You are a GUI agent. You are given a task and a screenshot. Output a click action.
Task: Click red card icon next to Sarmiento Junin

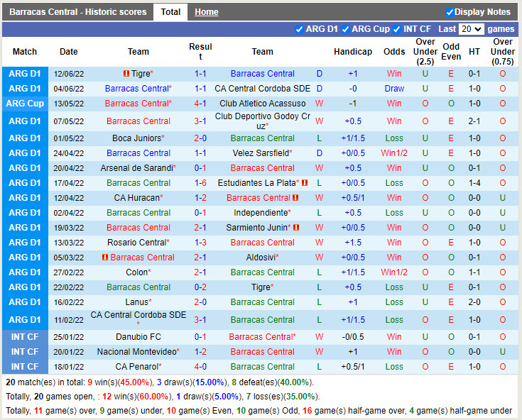(296, 228)
